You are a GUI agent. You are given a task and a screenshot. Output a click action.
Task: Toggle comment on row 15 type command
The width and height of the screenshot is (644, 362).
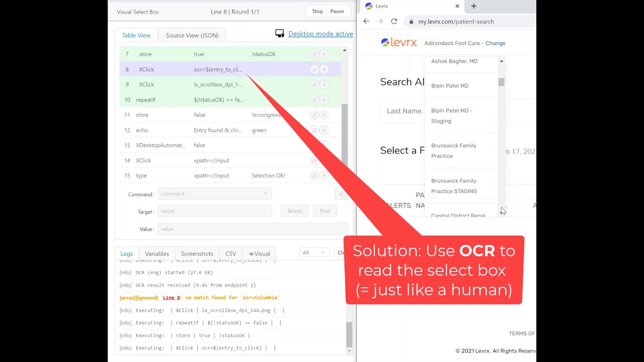(314, 175)
